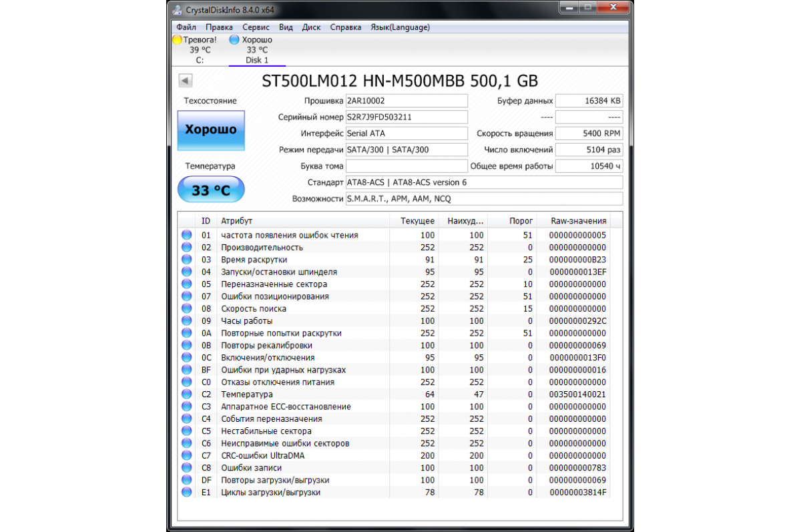The width and height of the screenshot is (801, 532).
Task: Click the 33 °C temperature button
Action: tap(211, 190)
